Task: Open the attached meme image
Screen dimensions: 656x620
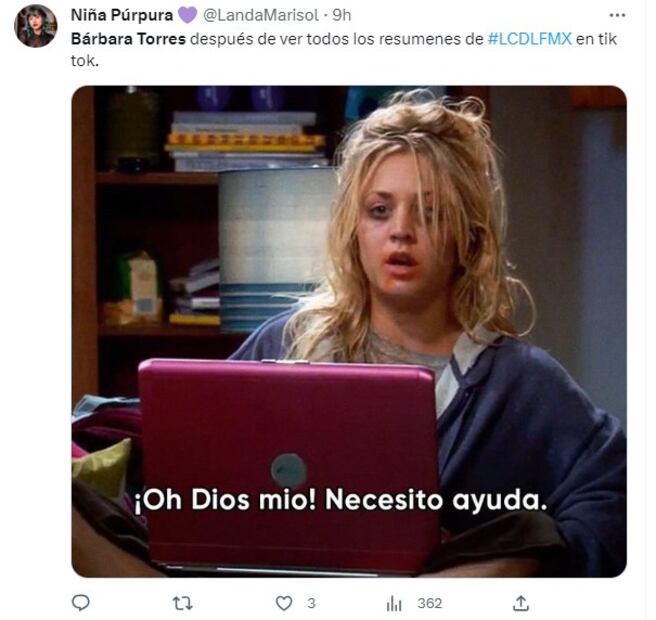Action: point(349,331)
